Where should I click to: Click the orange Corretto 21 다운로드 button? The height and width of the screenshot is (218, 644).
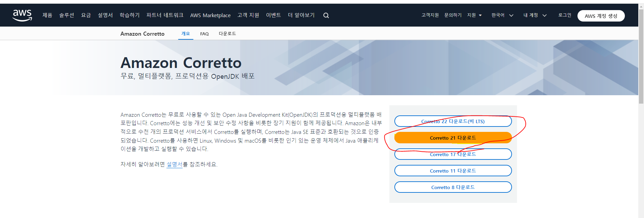(x=453, y=138)
